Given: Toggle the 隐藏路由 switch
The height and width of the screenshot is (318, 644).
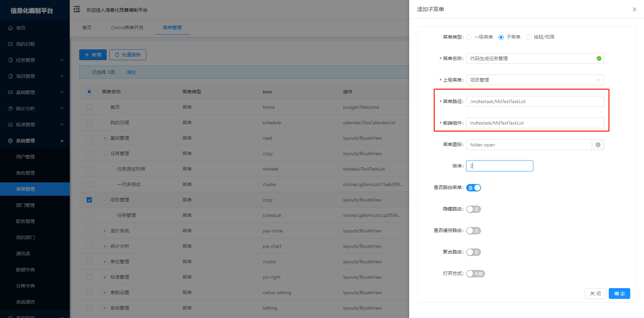Looking at the screenshot, I should tap(474, 209).
